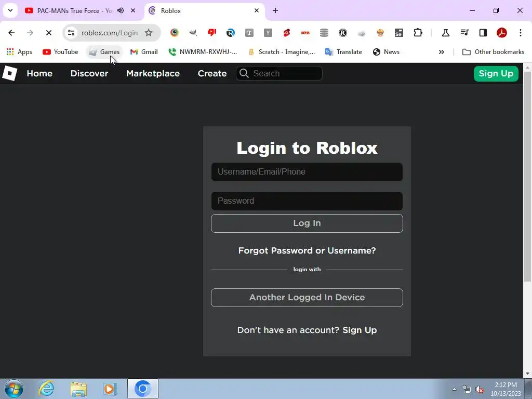Open Chrome Labs flask icon

[445, 33]
